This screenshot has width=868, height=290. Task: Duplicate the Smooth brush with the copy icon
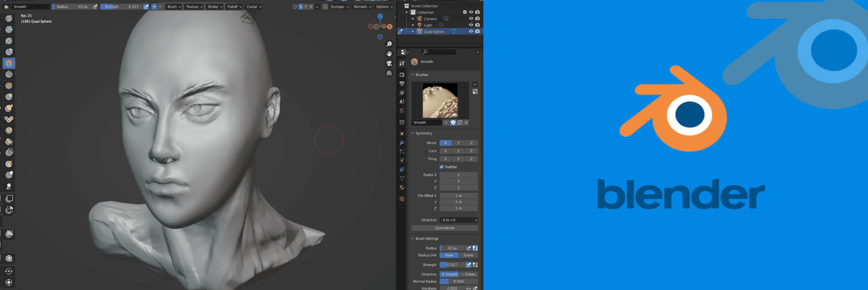[x=460, y=123]
